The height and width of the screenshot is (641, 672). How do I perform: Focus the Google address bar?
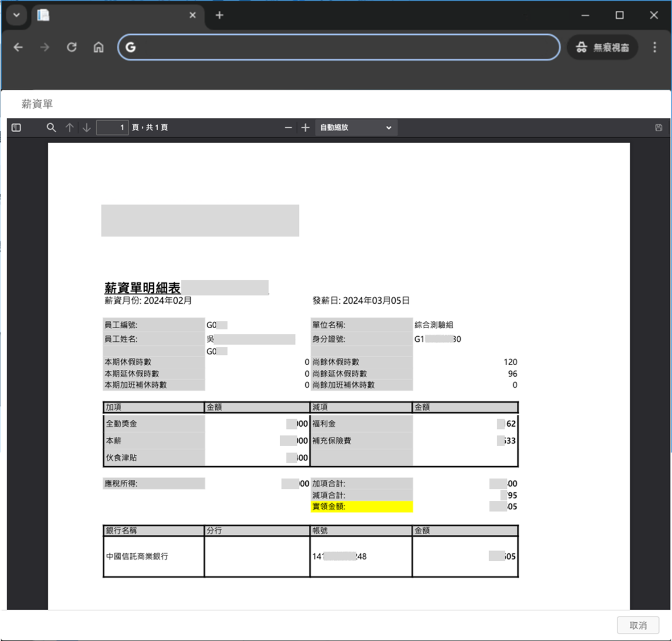point(342,47)
